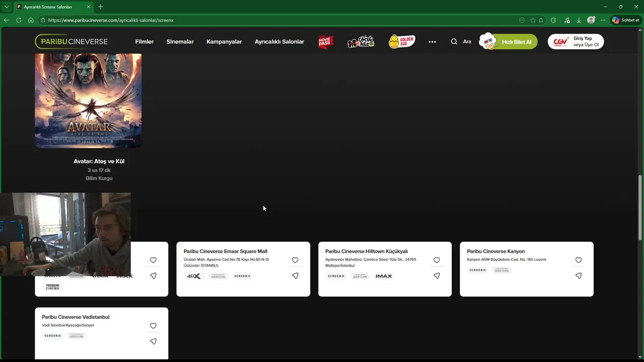The image size is (644, 362).
Task: Open Paribu Cineverse Vadistanbul
Action: pyautogui.click(x=75, y=317)
